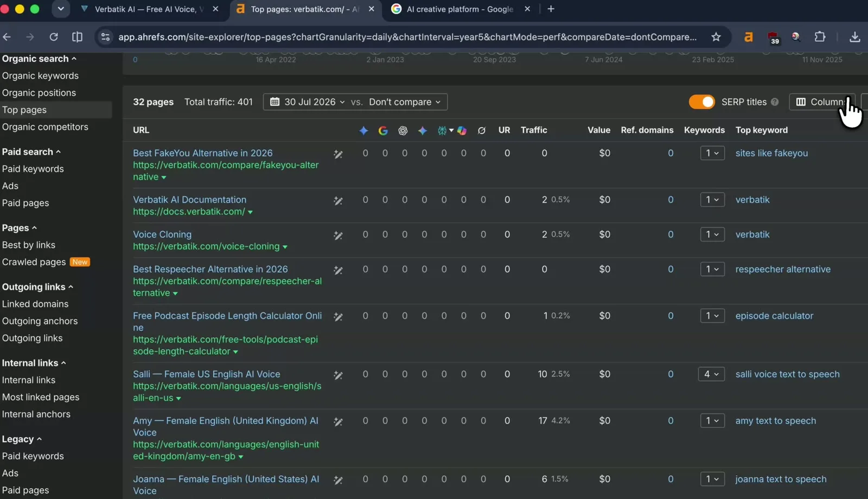Click the inspect icon for Voice Cloning row
The image size is (868, 499).
click(x=338, y=236)
